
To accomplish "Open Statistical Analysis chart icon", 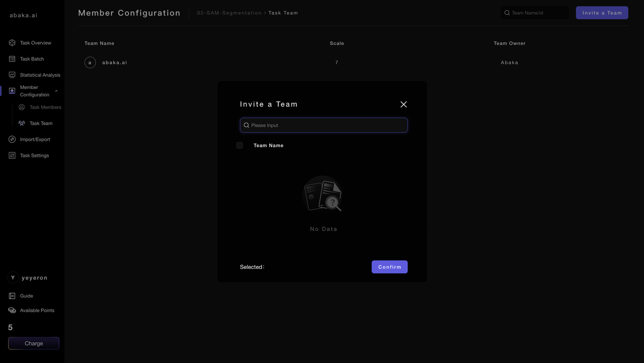I will pos(12,75).
